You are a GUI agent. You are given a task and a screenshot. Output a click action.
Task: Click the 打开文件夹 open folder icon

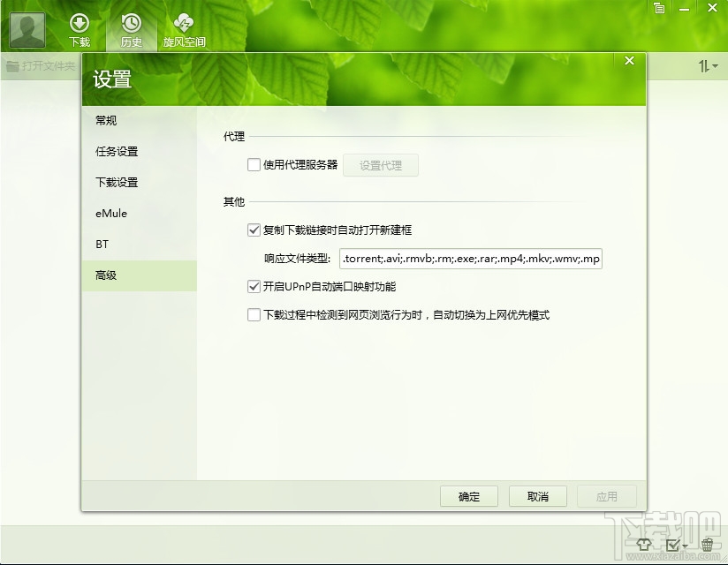pos(12,64)
